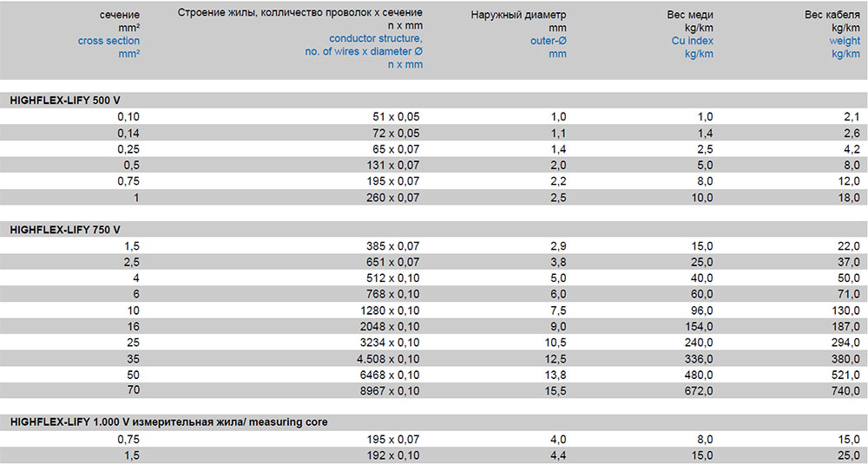
Task: Click copper weight value '480,0'
Action: tap(699, 375)
